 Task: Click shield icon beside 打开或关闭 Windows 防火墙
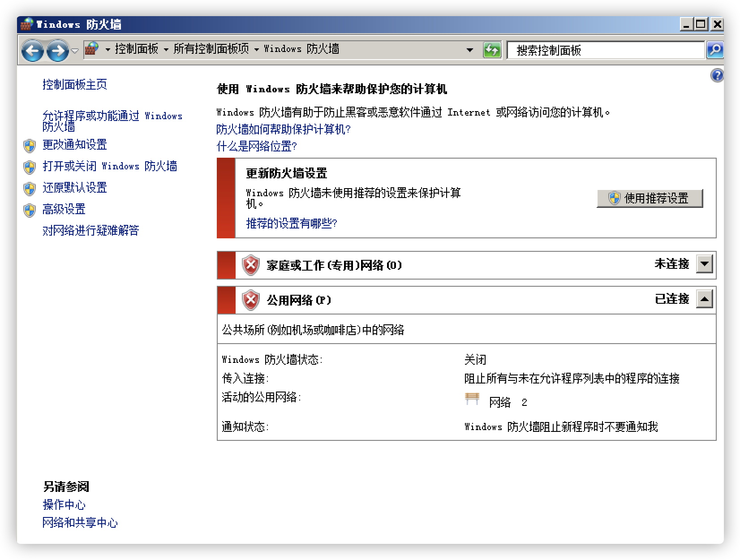(30, 167)
